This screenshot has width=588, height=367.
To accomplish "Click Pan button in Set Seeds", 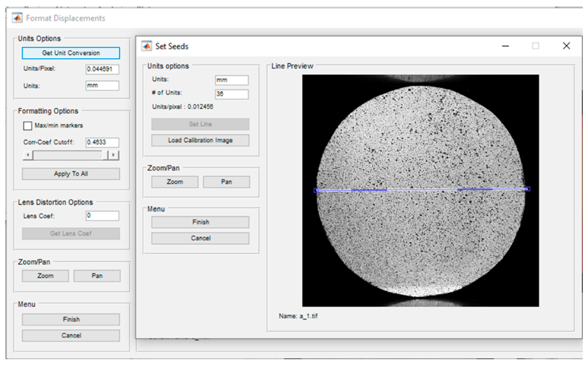I will click(226, 182).
